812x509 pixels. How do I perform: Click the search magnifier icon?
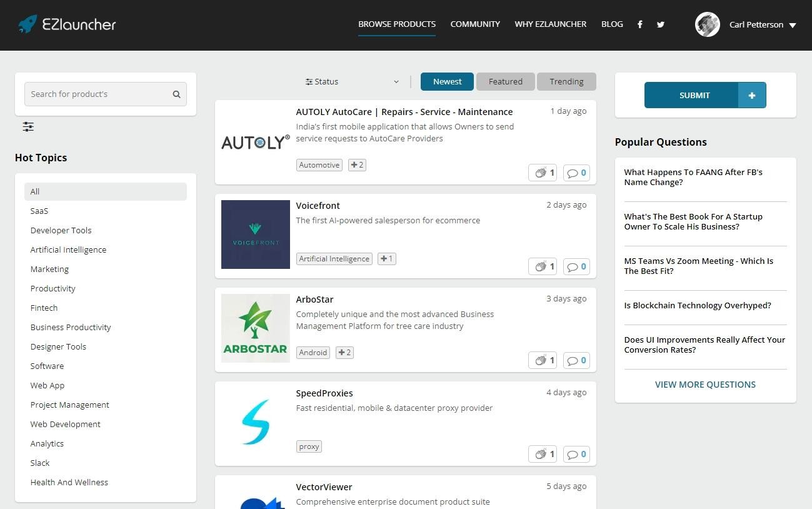pyautogui.click(x=176, y=94)
